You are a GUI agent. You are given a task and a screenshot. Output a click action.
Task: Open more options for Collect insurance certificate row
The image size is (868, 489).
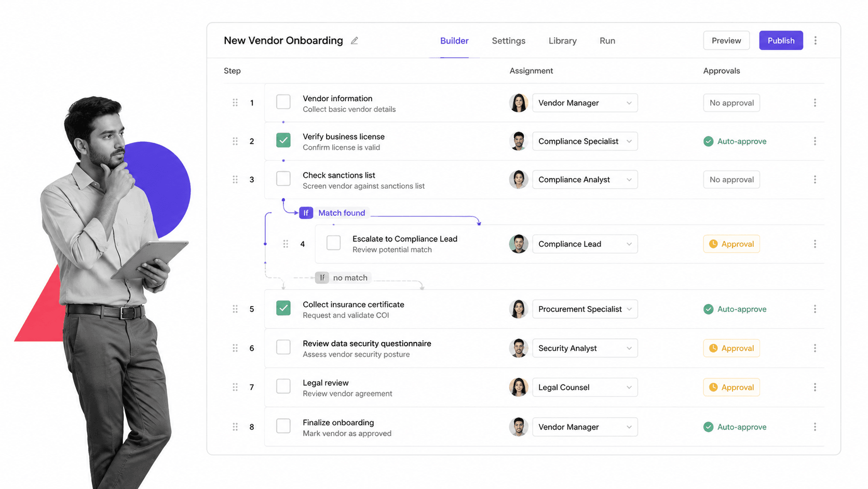tap(815, 309)
